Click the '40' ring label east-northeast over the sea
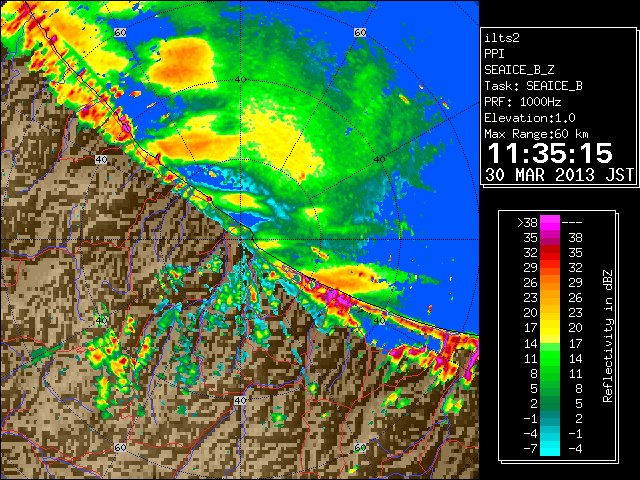This screenshot has height=480, width=640. coord(379,160)
